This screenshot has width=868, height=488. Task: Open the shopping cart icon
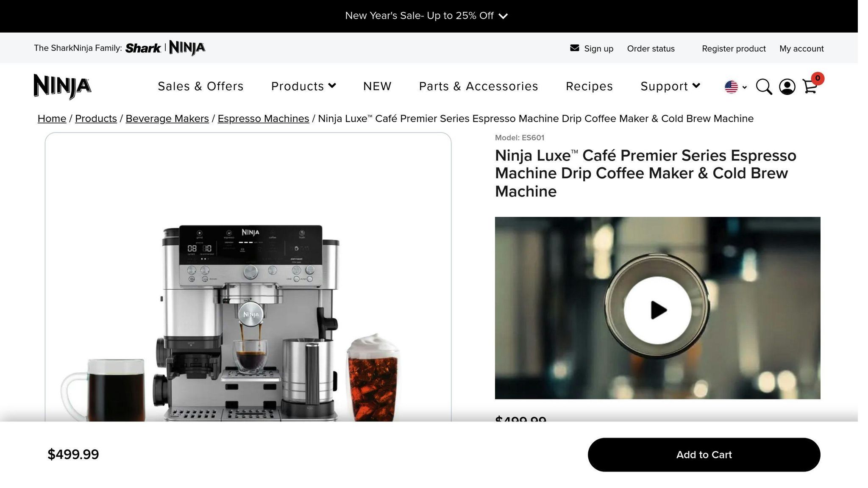[810, 87]
